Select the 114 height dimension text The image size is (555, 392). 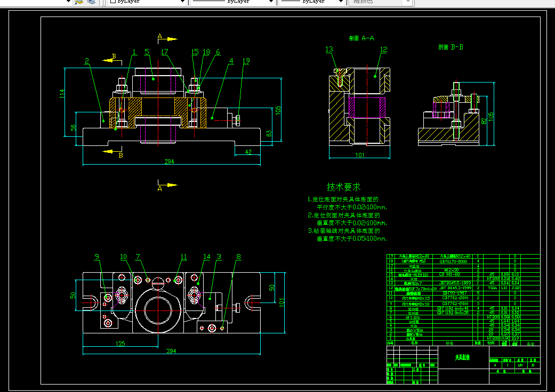(x=62, y=94)
